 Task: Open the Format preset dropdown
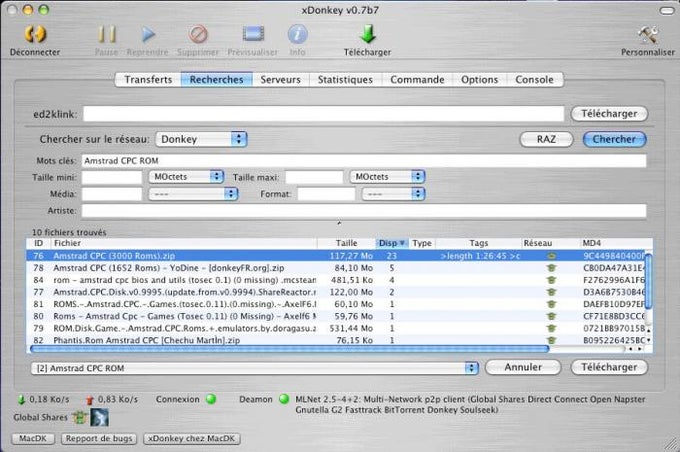coord(393,194)
